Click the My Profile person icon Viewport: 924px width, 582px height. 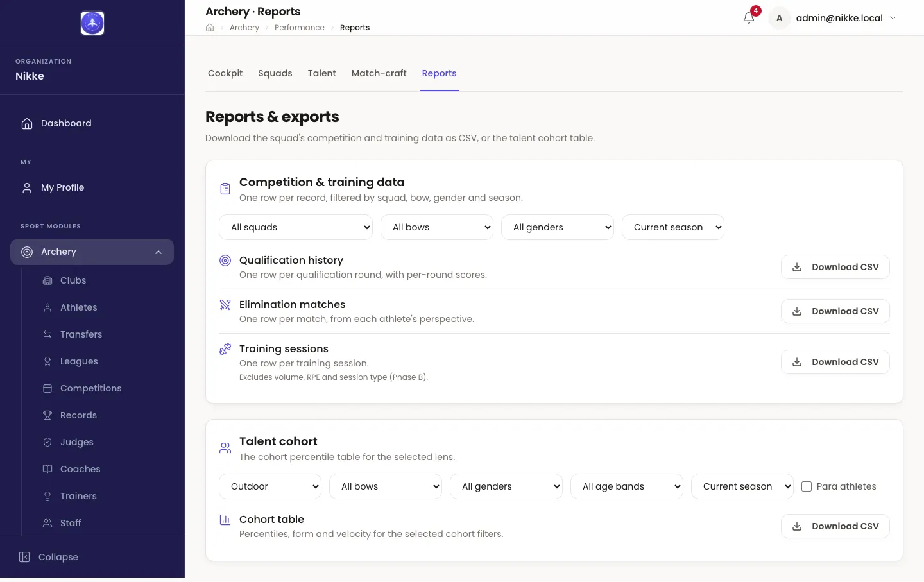(x=27, y=187)
